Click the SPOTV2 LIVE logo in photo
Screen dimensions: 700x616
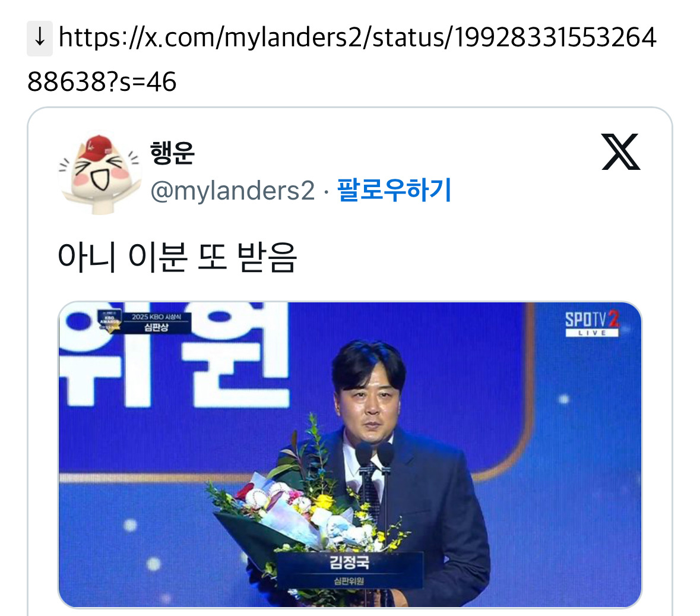pos(592,324)
